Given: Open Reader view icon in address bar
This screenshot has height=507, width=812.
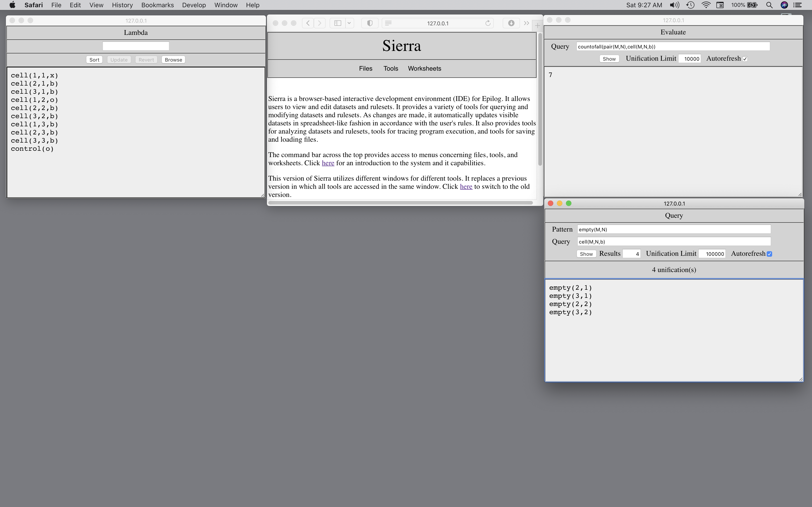Looking at the screenshot, I should point(388,23).
